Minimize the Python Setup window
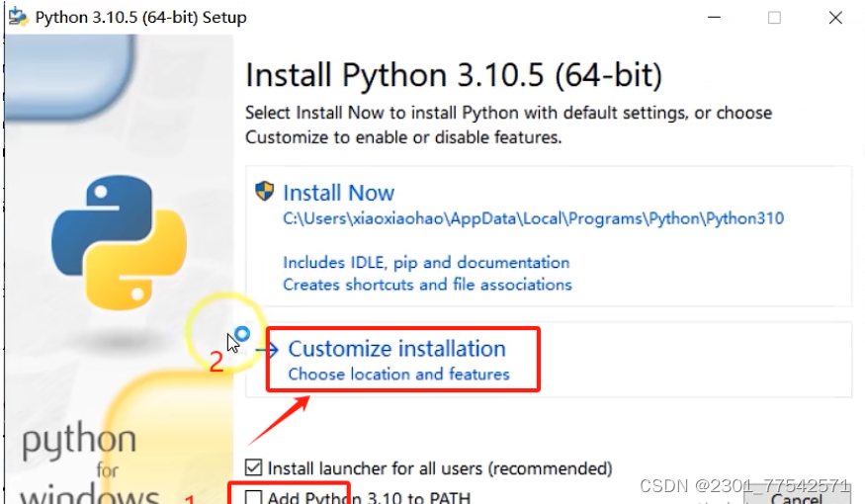The image size is (865, 504). [x=715, y=18]
